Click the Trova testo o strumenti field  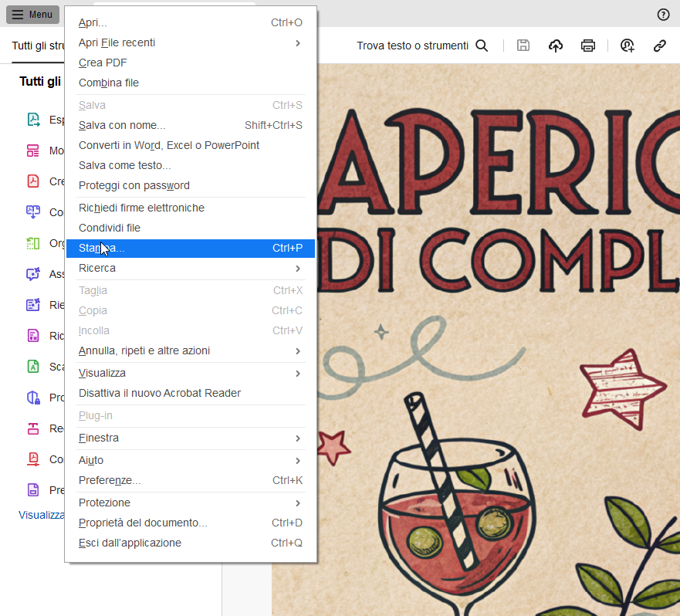coord(412,46)
